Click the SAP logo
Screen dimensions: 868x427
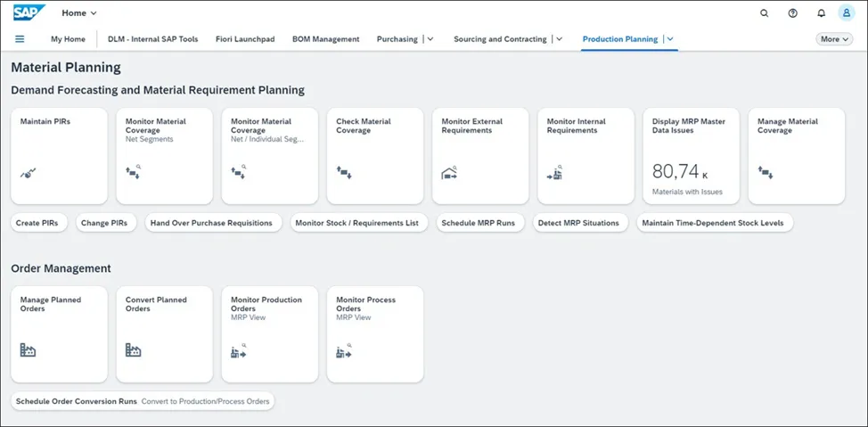coord(29,13)
